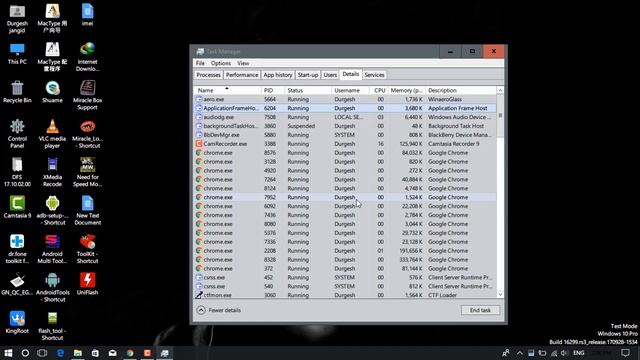Viewport: 640px width, 360px height.
Task: Sort processes by the Name column header
Action: pos(227,90)
